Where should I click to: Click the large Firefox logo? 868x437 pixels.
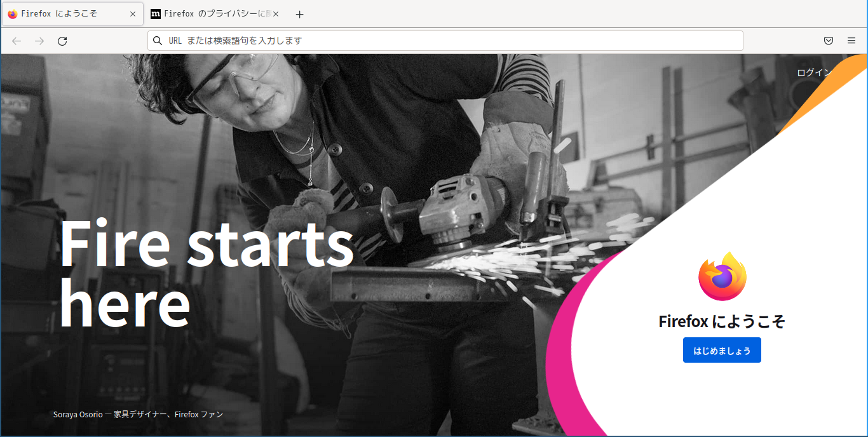click(722, 276)
